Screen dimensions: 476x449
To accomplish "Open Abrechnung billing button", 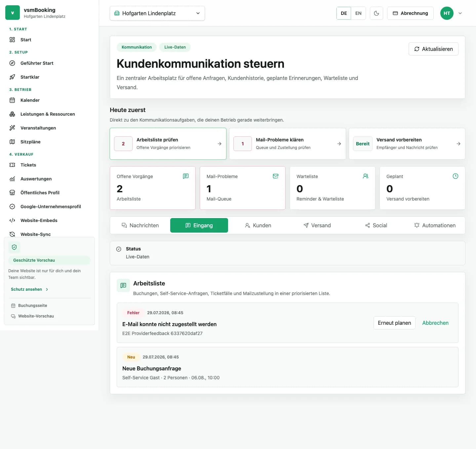I will (410, 13).
